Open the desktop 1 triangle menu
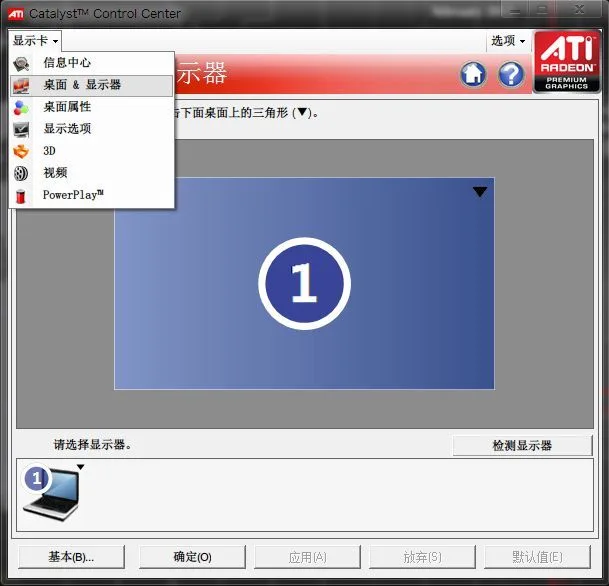Viewport: 609px width, 586px height. (x=480, y=191)
